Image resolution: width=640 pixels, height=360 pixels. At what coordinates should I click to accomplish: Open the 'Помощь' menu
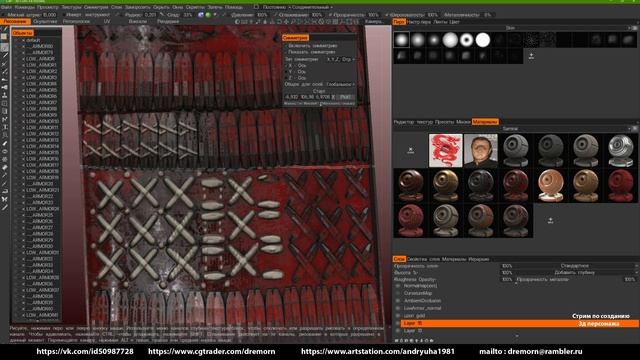pos(233,7)
